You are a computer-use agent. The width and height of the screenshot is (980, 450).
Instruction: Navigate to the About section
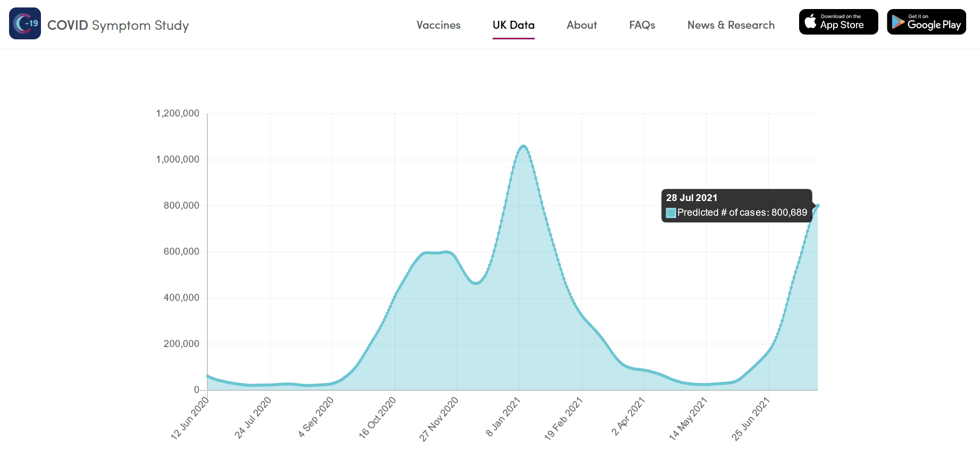(x=582, y=25)
